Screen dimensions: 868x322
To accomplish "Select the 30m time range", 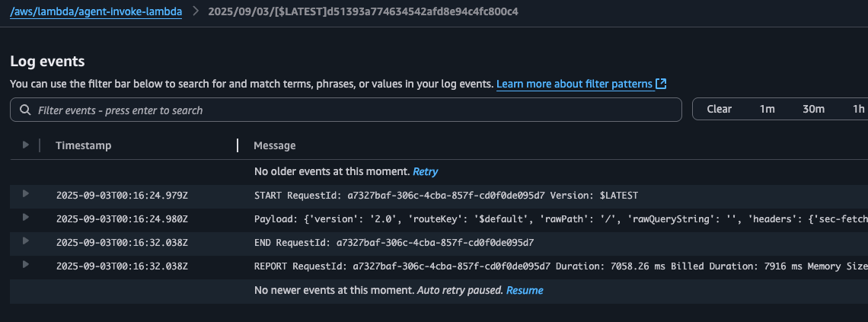I will [813, 110].
